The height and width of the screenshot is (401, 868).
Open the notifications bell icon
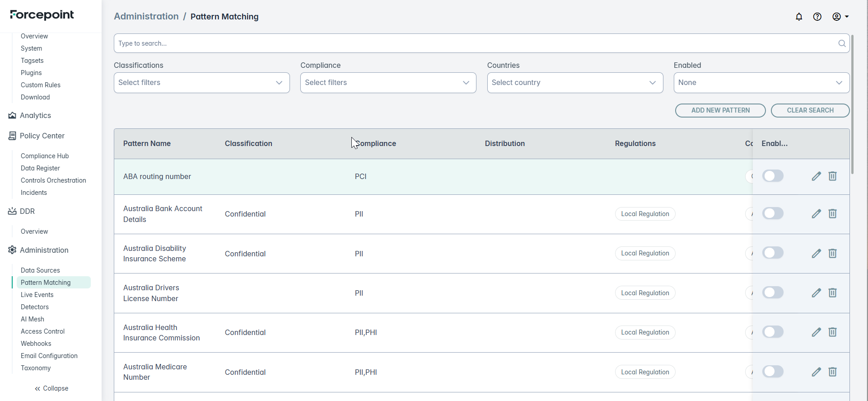[798, 17]
